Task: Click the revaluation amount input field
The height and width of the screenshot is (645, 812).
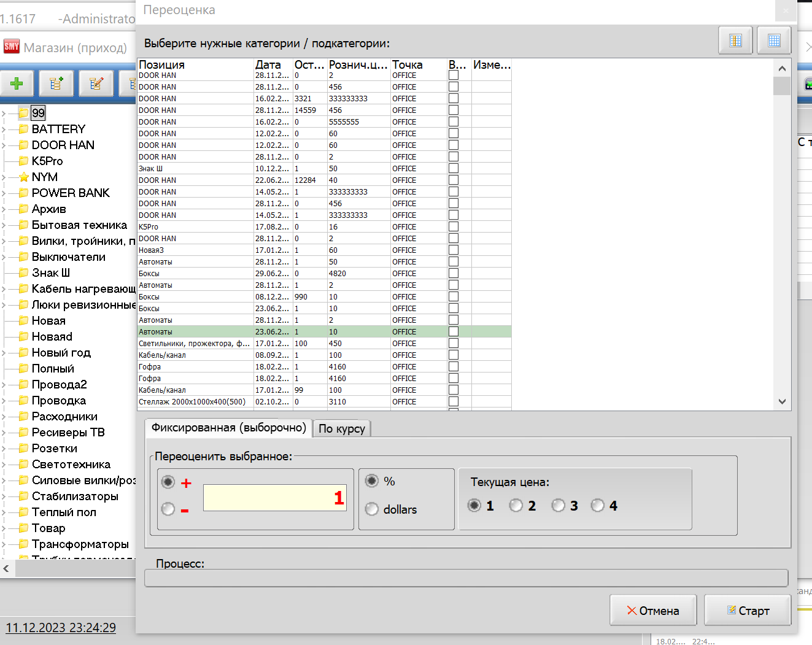Action: click(x=274, y=498)
